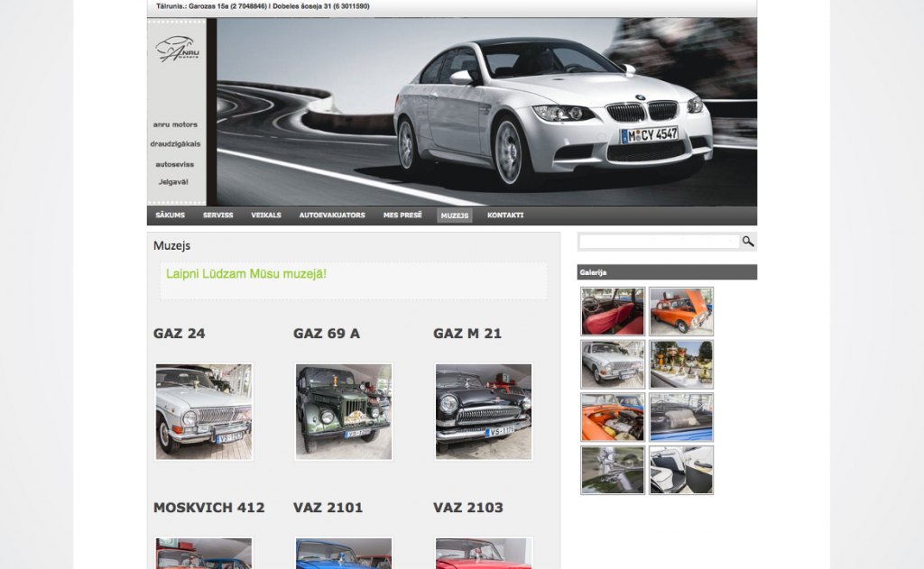The width and height of the screenshot is (924, 569).
Task: Open gallery thumbnail of orange car engine bay
Action: tap(613, 417)
